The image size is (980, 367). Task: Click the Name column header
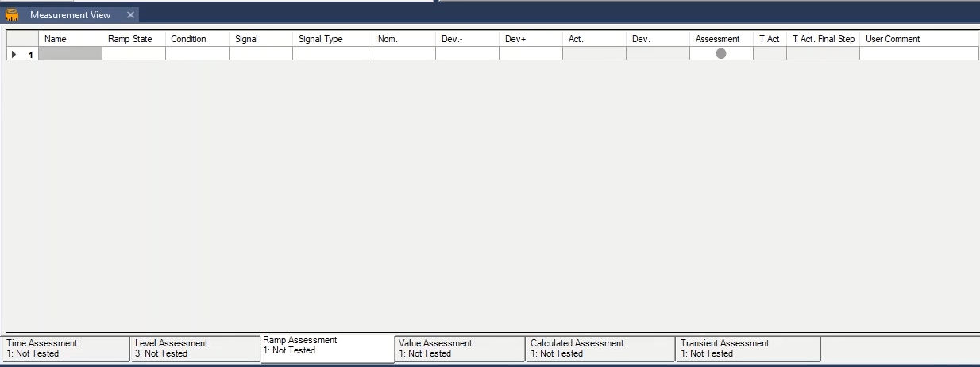click(70, 39)
